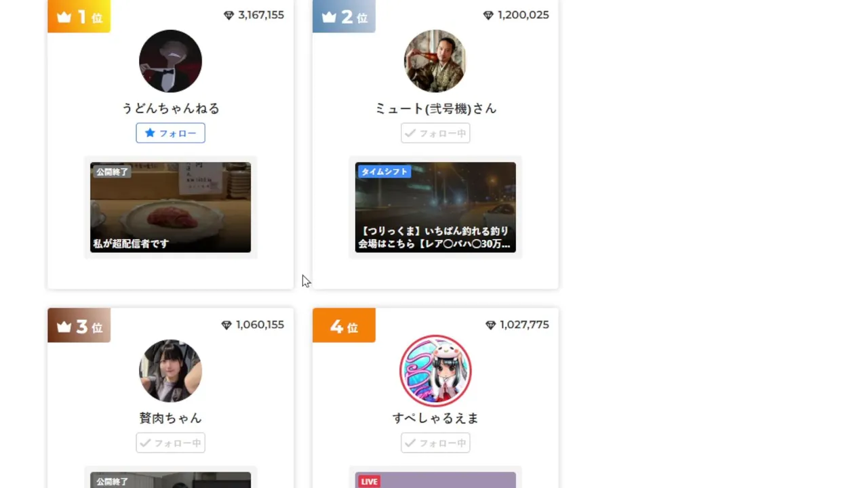Click the 3位 bronze crown badge
The height and width of the screenshot is (488, 868).
[79, 325]
